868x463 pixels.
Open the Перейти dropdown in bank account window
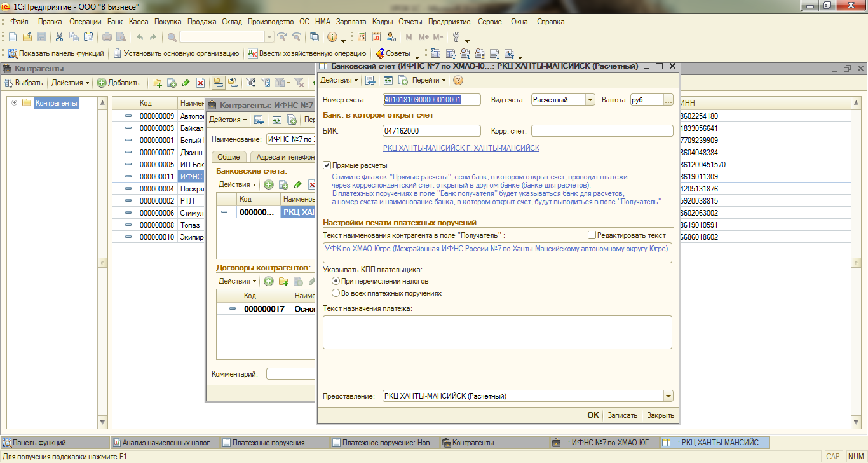[429, 80]
